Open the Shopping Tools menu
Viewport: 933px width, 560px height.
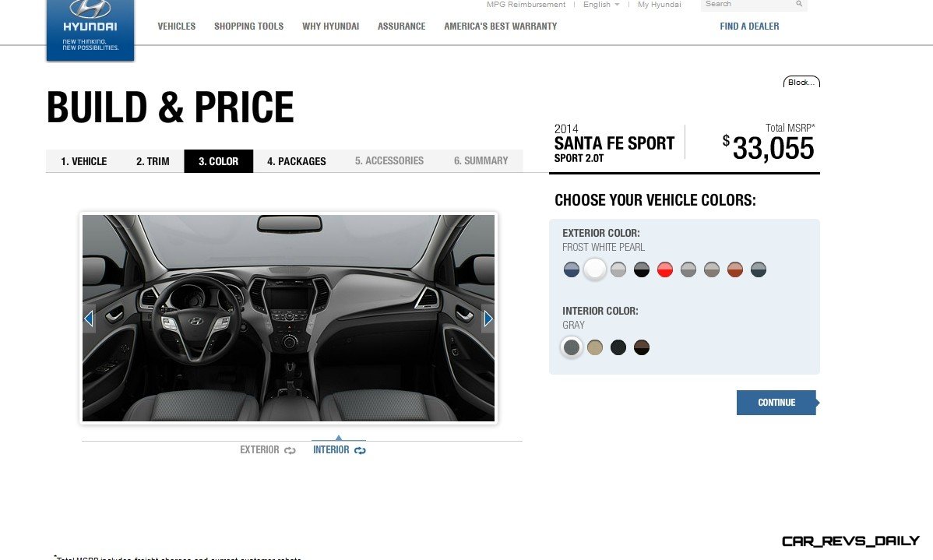(x=248, y=26)
